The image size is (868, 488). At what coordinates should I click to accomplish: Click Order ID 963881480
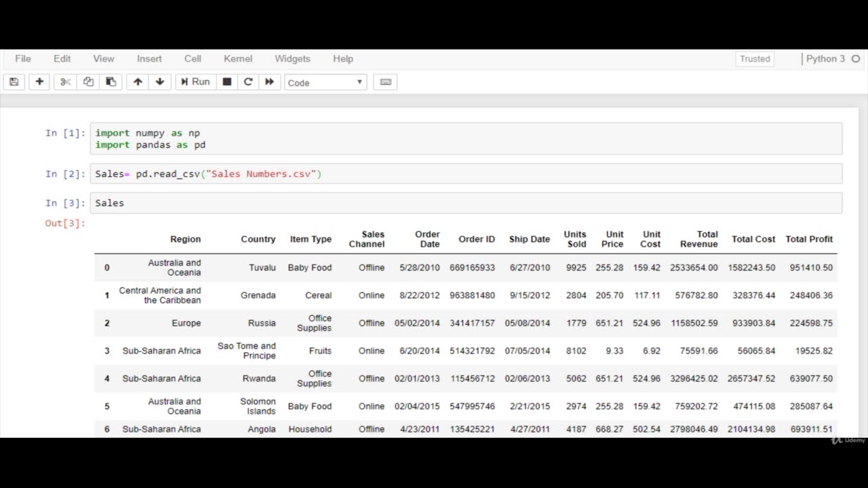tap(472, 296)
